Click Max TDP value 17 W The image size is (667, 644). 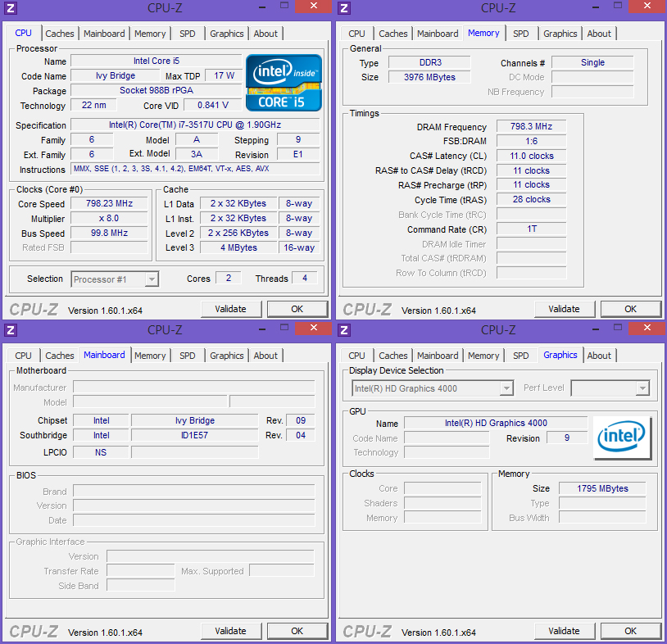224,75
